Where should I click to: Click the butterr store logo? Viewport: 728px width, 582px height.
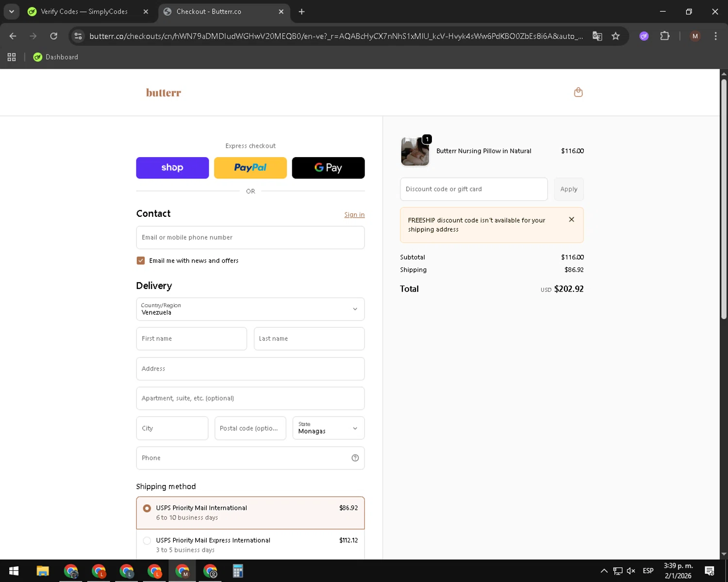[x=164, y=93]
